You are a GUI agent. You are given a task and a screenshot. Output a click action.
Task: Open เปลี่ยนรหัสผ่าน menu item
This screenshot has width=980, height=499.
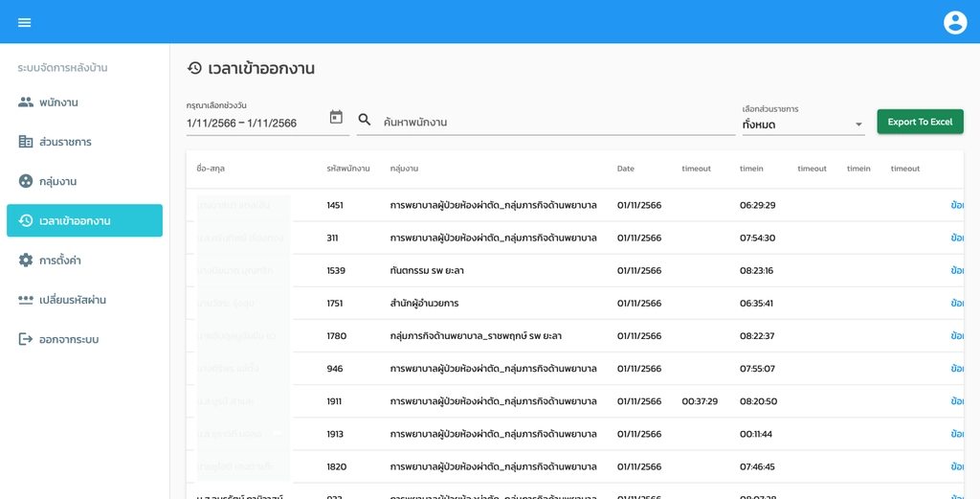pos(72,300)
